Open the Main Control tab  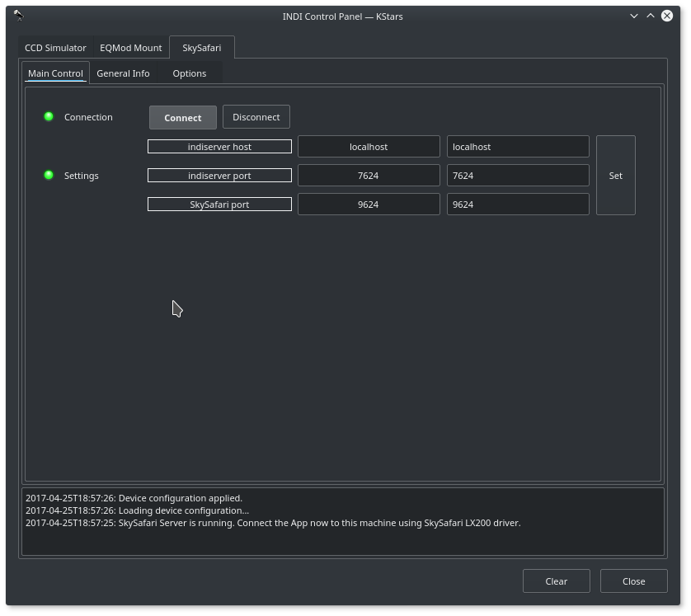[55, 73]
